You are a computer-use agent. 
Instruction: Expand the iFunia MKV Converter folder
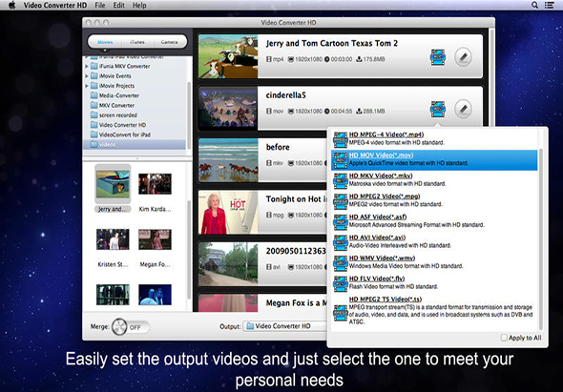(87, 67)
